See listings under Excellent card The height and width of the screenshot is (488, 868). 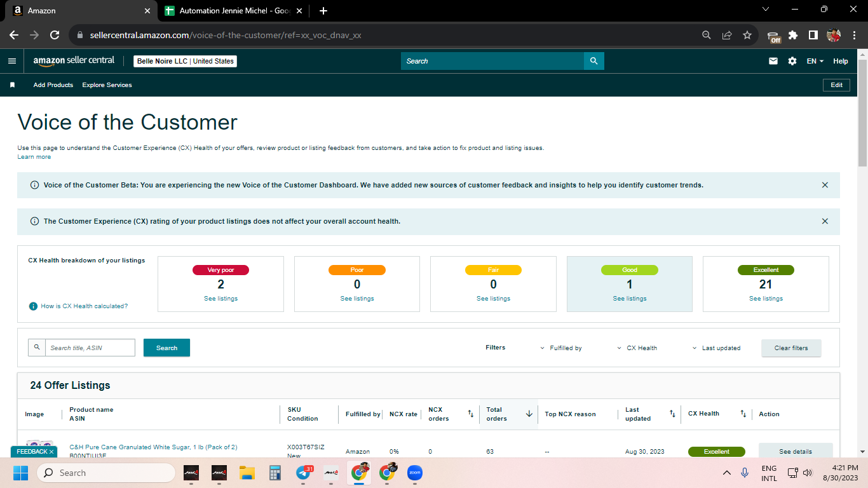tap(766, 299)
